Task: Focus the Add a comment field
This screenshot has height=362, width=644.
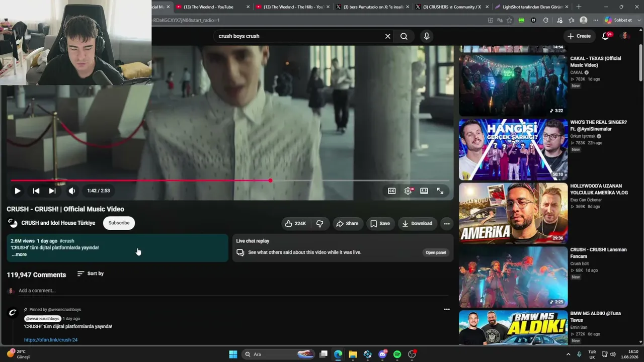Action: point(233,291)
